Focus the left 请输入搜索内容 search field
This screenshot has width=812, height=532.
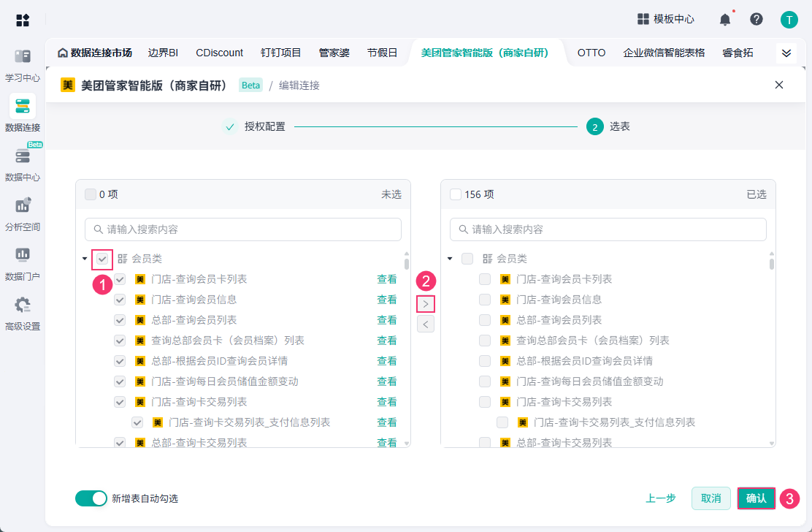tap(243, 229)
